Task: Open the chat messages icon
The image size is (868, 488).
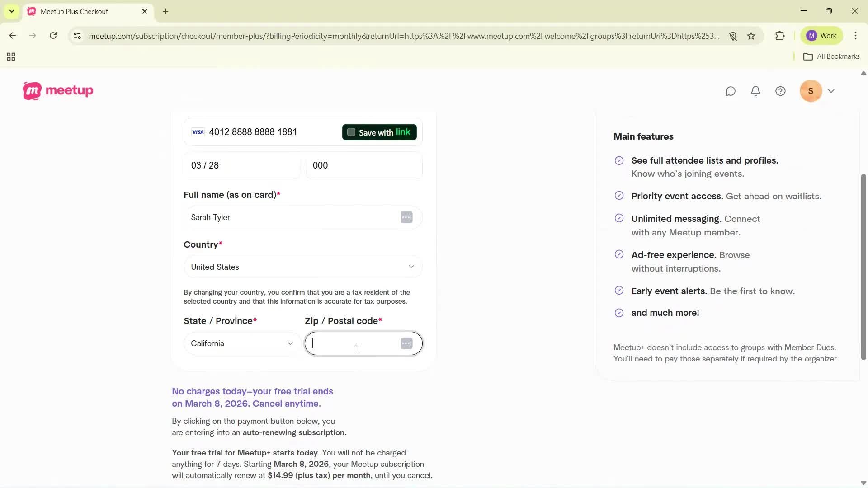Action: click(731, 91)
